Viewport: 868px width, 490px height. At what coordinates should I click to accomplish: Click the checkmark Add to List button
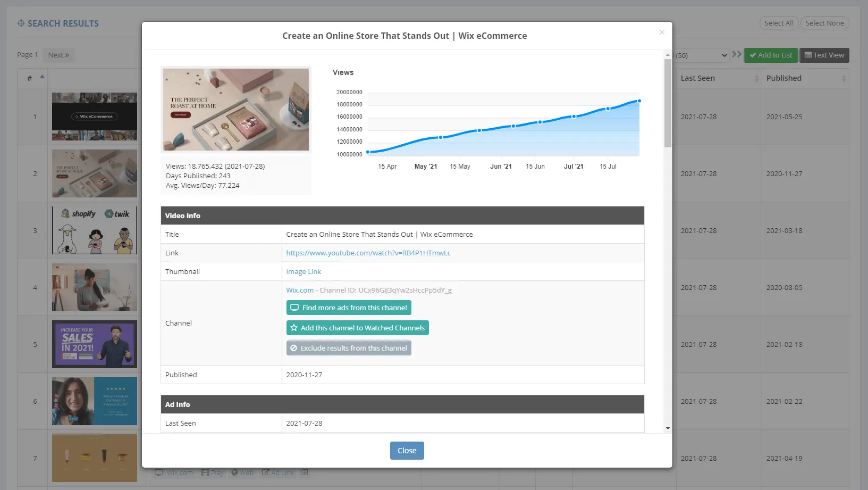pos(770,55)
